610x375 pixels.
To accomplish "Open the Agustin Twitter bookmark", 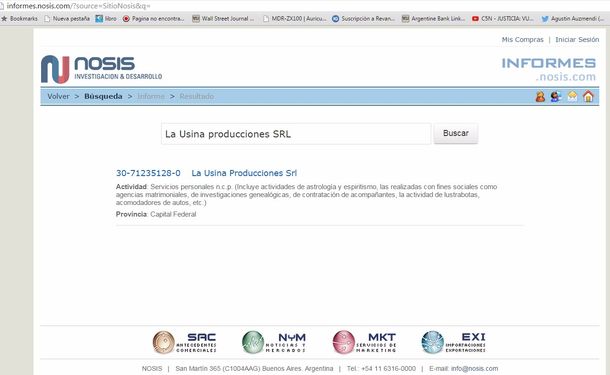I will click(573, 18).
